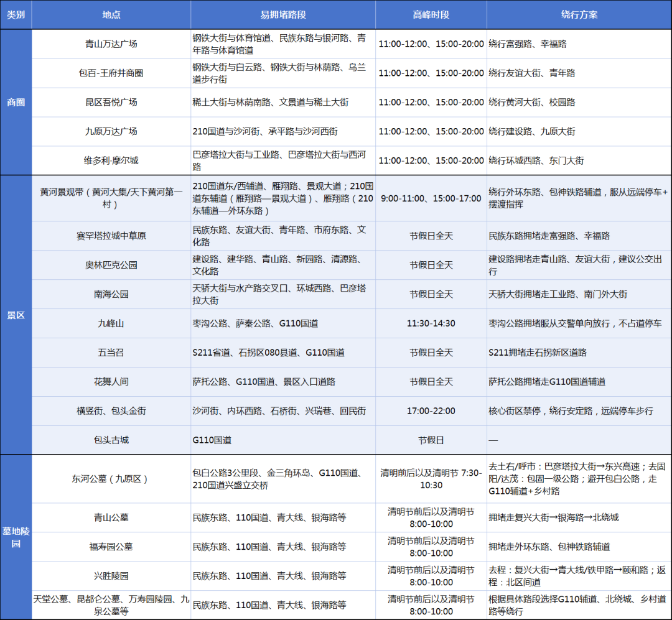Select the 景区 category cell
This screenshot has height=620, width=672.
[16, 315]
